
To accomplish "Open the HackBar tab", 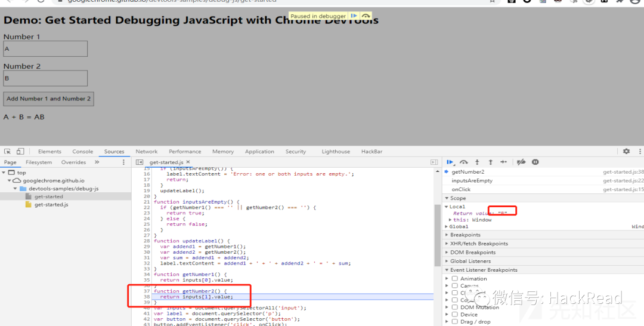I will click(371, 151).
